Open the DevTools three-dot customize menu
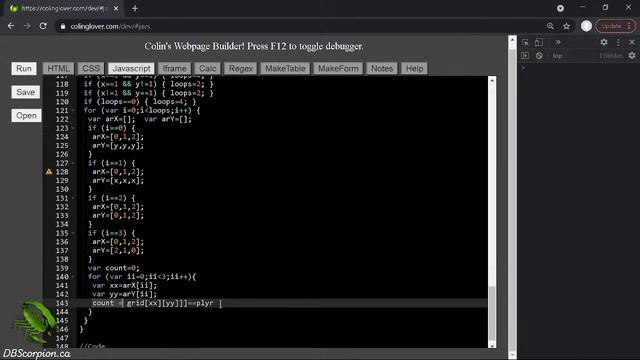Viewport: 640px width, 360px height. (618, 42)
